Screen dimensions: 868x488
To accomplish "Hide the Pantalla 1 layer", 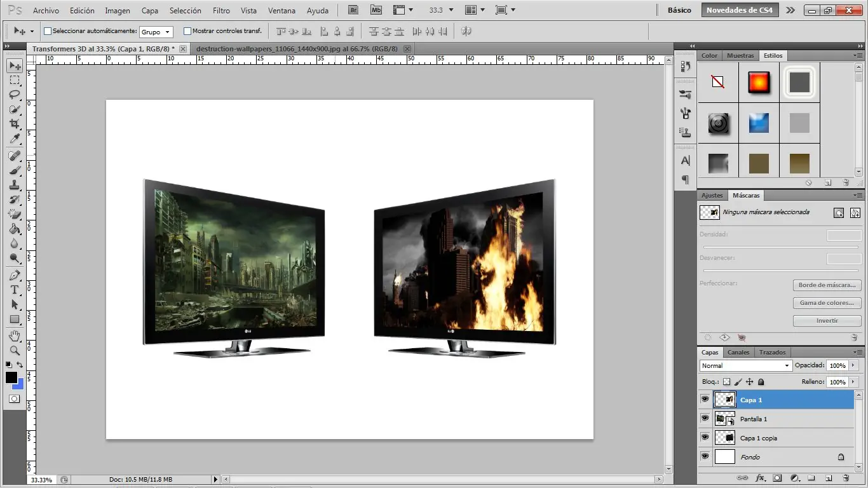I will 705,418.
